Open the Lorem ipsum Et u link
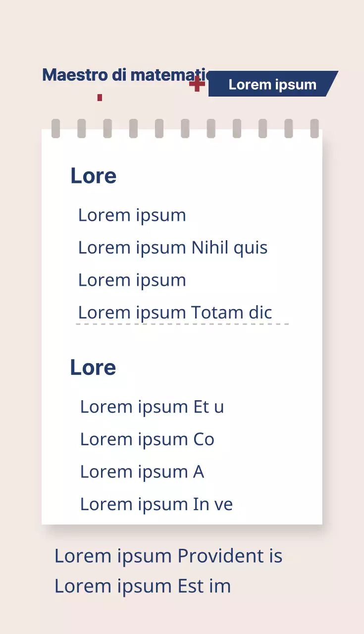Viewport: 364px width, 634px height. [152, 407]
